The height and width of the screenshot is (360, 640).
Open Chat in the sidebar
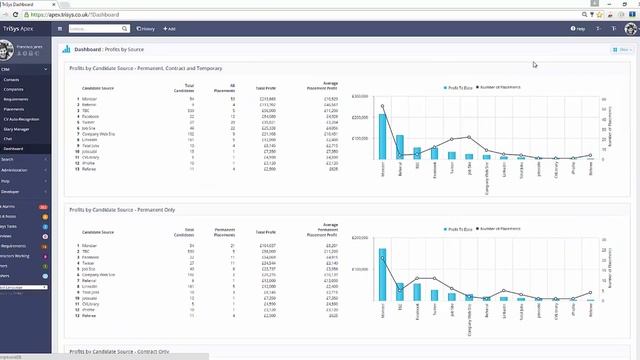click(x=8, y=139)
